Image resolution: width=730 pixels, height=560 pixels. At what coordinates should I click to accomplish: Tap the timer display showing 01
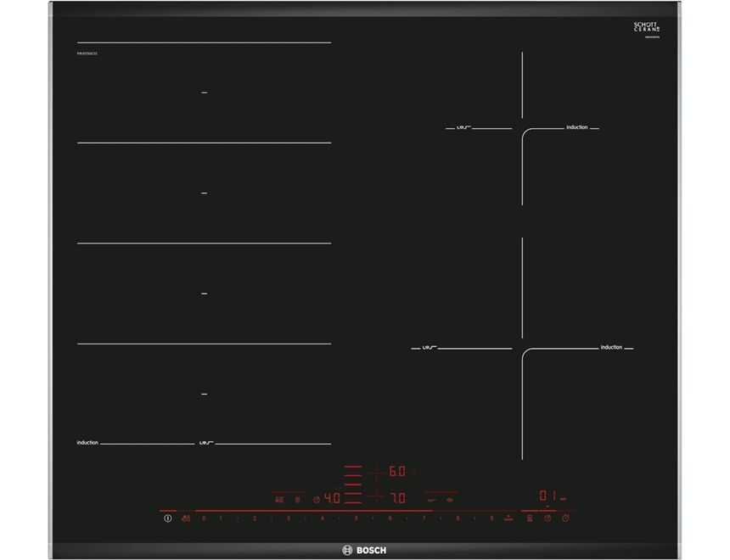pyautogui.click(x=547, y=496)
